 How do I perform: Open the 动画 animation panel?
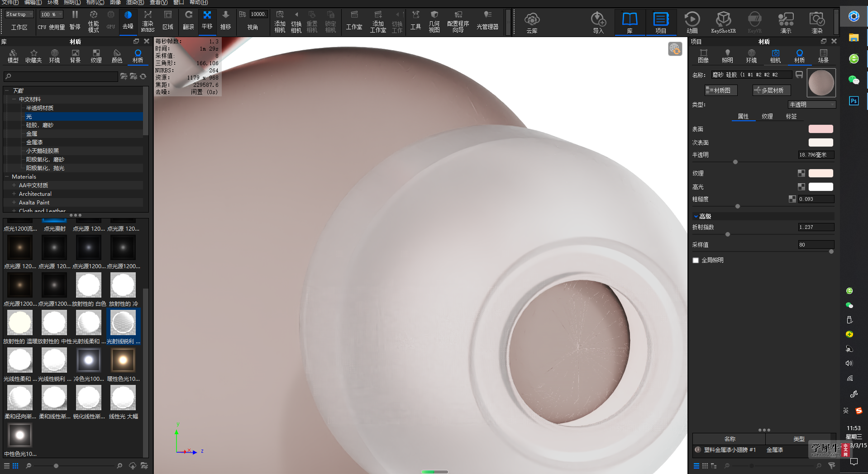click(692, 23)
